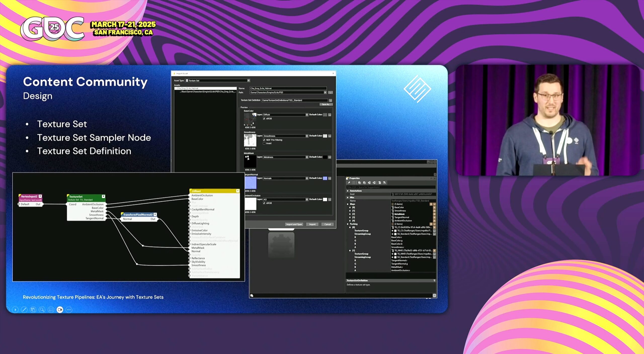Screen dimensions: 644x354
Task: Collapse the Maps section in Properties
Action: coord(348,204)
